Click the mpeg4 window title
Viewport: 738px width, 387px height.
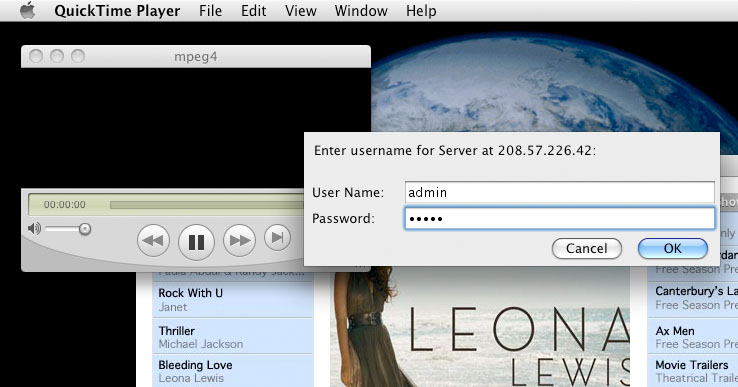point(196,57)
